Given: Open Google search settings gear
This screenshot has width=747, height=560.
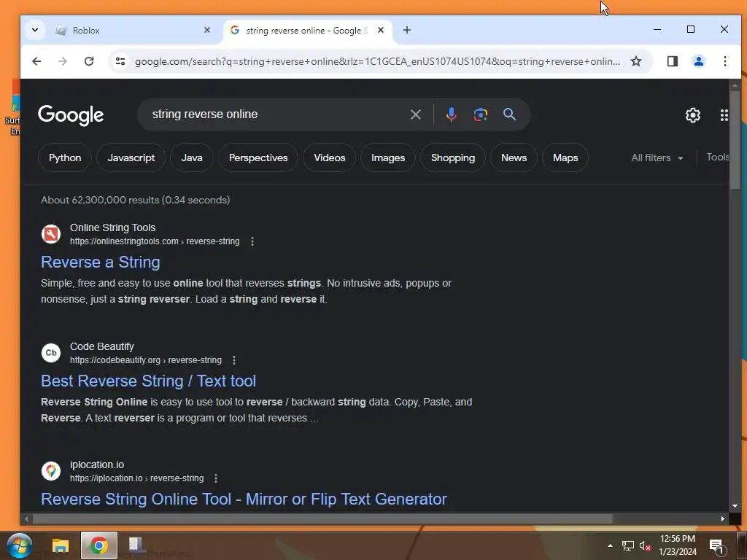Looking at the screenshot, I should coord(693,114).
